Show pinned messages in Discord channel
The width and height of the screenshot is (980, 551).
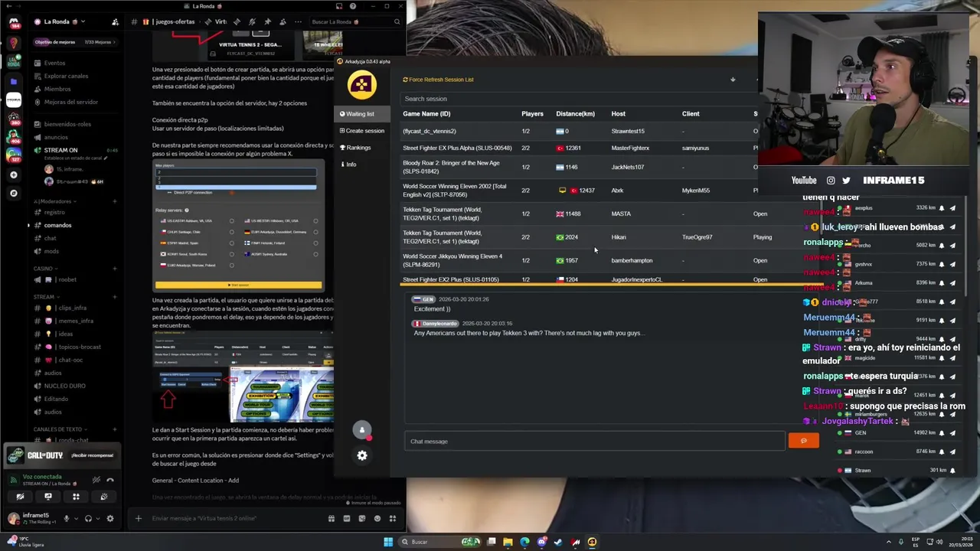[x=267, y=21]
